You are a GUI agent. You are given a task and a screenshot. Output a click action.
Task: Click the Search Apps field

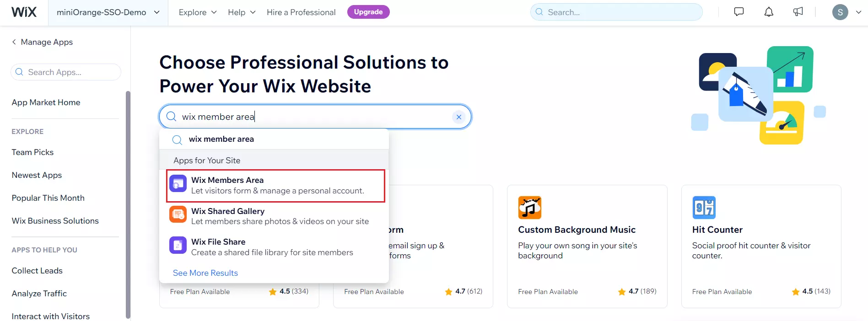65,72
